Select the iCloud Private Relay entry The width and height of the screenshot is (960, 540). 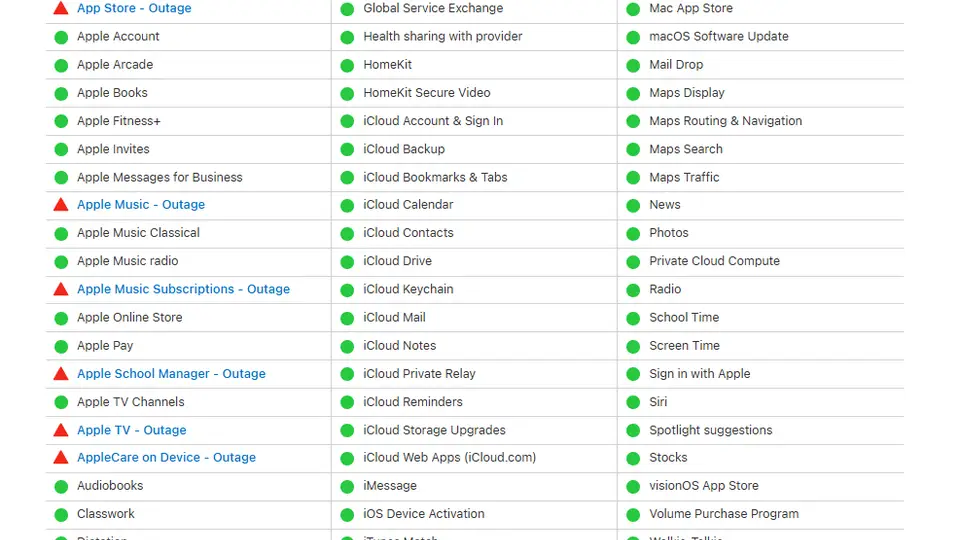pos(419,373)
